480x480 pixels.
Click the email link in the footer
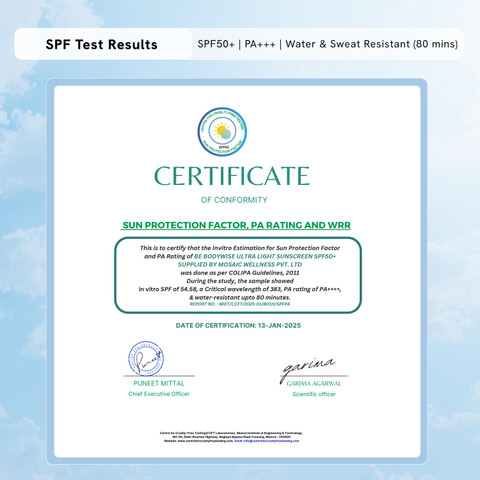tap(267, 441)
